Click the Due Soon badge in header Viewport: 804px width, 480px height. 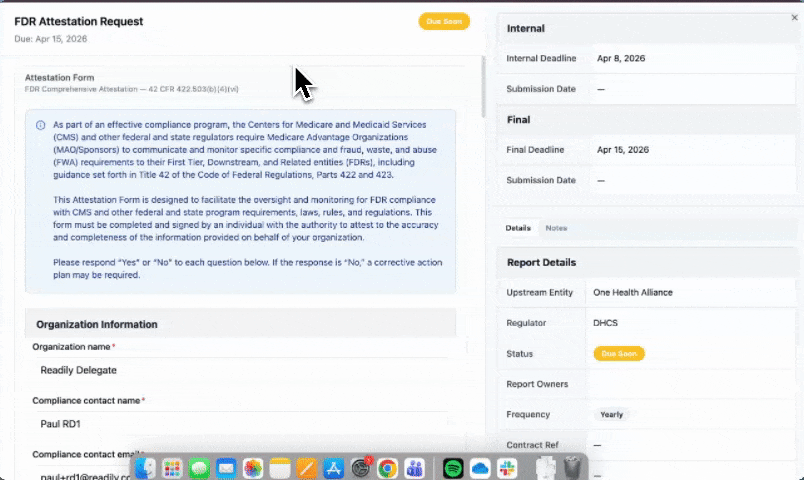(444, 22)
